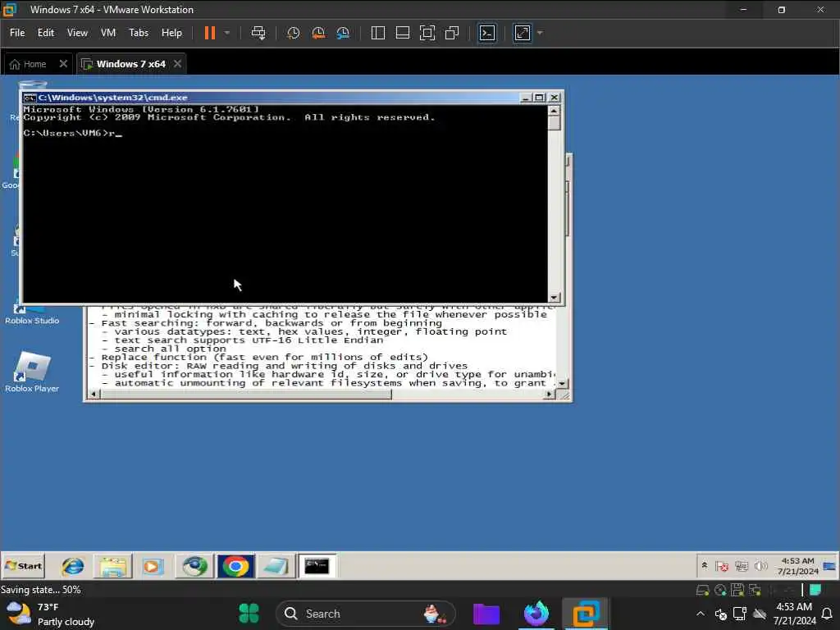Viewport: 840px width, 630px height.
Task: Open the purple folder app in host taskbar
Action: pyautogui.click(x=486, y=614)
